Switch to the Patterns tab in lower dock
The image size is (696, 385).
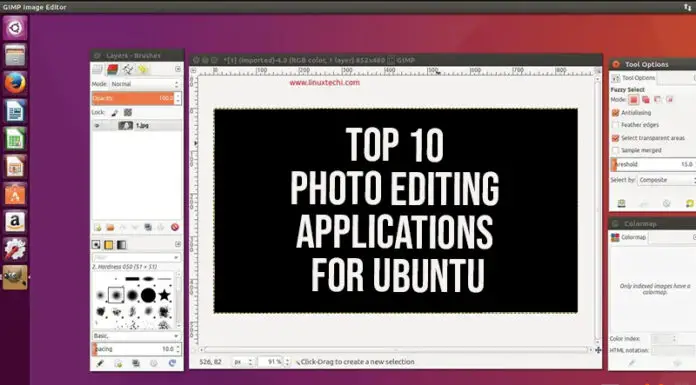point(109,245)
